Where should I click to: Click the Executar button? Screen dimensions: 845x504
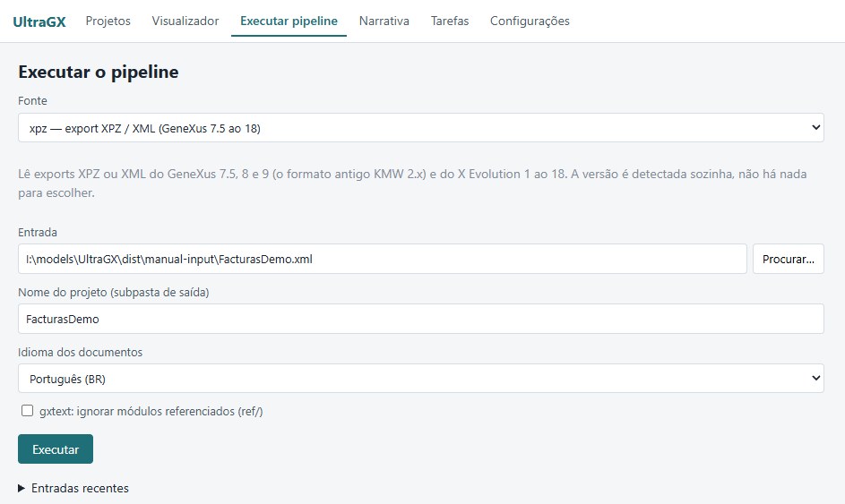click(56, 449)
